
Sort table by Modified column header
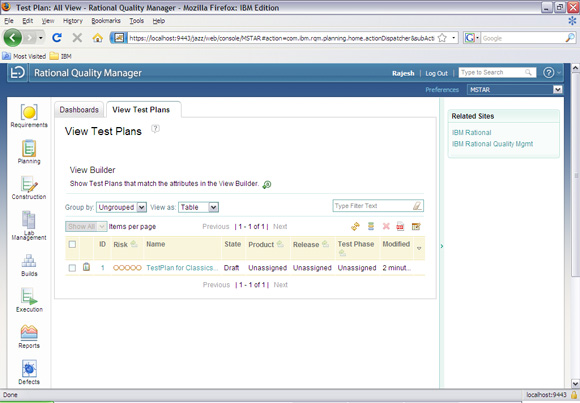pos(396,244)
